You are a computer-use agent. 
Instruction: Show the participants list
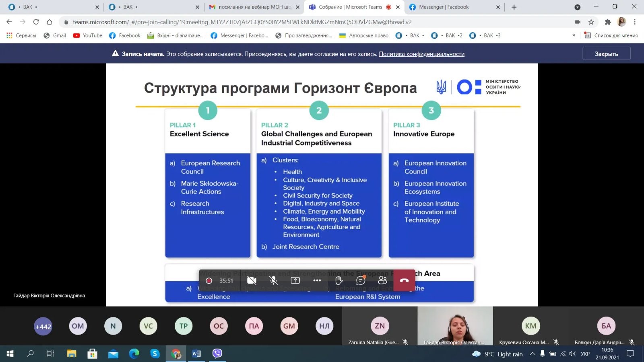point(382,280)
